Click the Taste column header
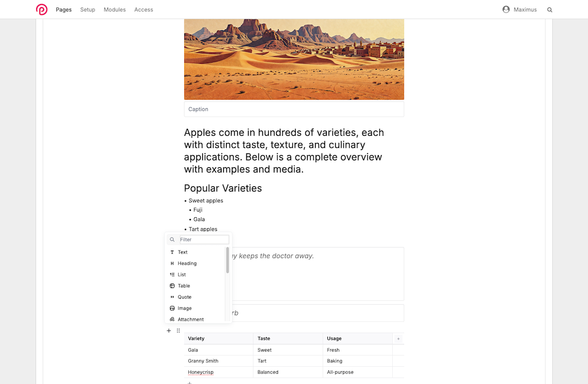This screenshot has width=588, height=384. (288, 339)
